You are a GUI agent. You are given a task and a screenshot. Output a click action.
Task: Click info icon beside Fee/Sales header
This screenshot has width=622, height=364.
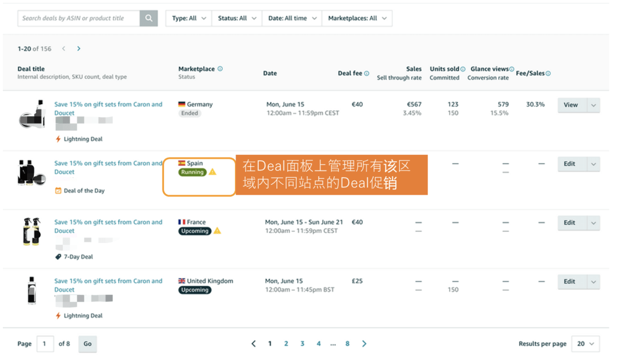[548, 74]
